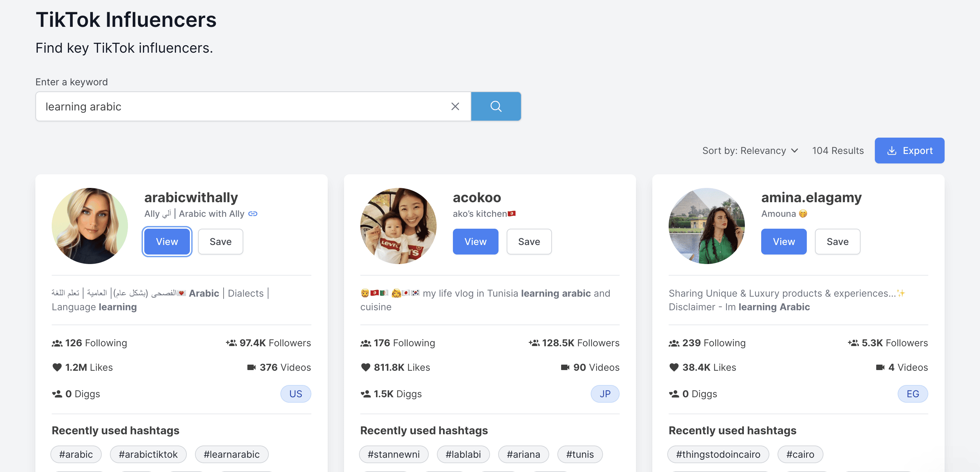Click the JP country badge
Screen dimensions: 980x472
pos(605,394)
